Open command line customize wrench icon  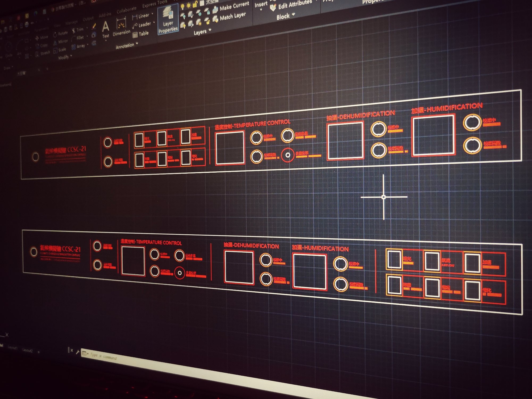click(77, 352)
